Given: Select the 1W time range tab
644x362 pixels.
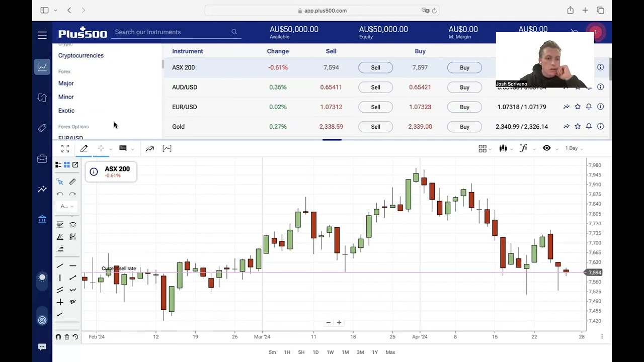Looking at the screenshot, I should coord(330,352).
